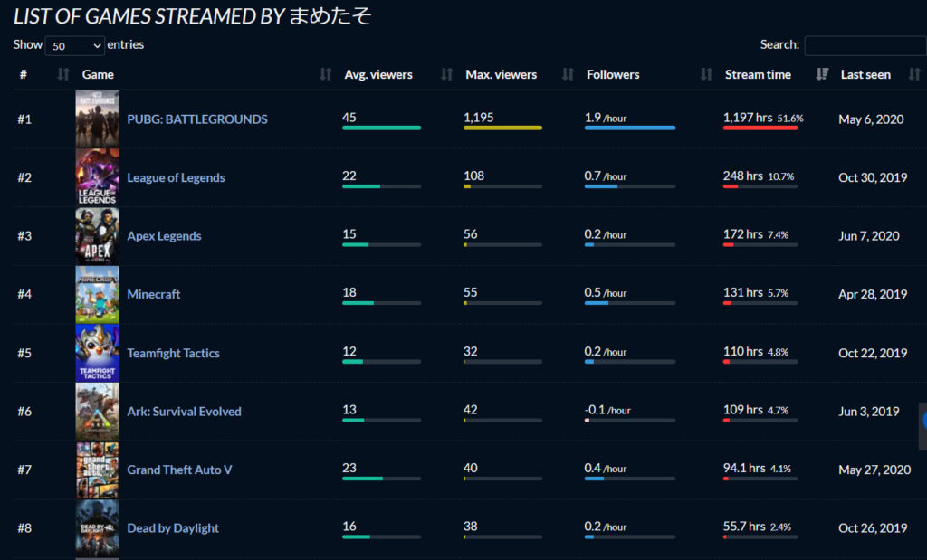
Task: Click into the Search input field
Action: [864, 45]
